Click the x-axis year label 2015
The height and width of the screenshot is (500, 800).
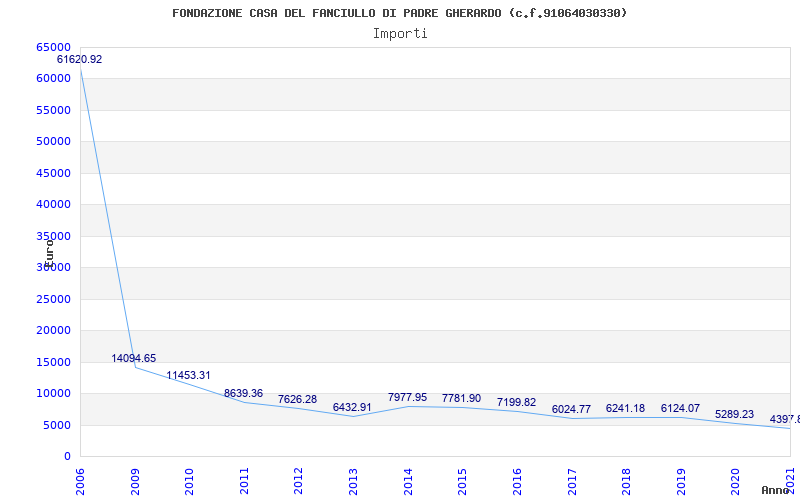coord(462,482)
